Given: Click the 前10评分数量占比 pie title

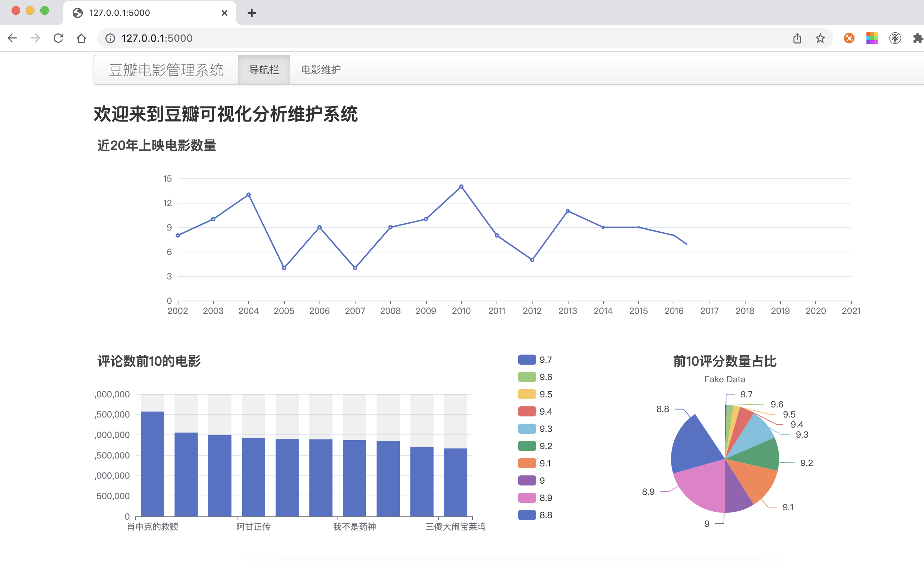Looking at the screenshot, I should click(725, 361).
